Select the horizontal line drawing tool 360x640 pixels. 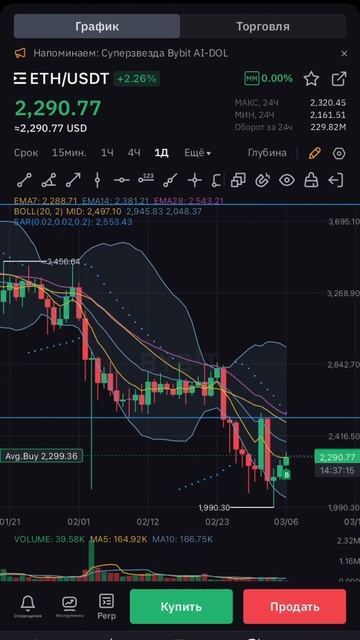click(121, 180)
